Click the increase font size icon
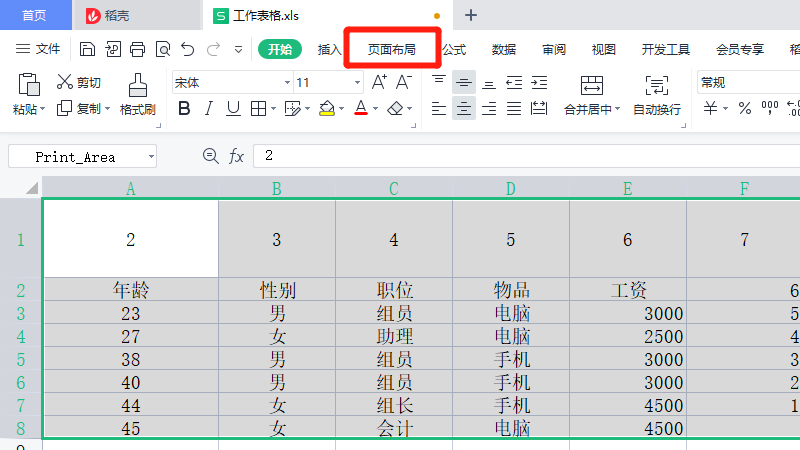Image resolution: width=800 pixels, height=450 pixels. click(379, 82)
